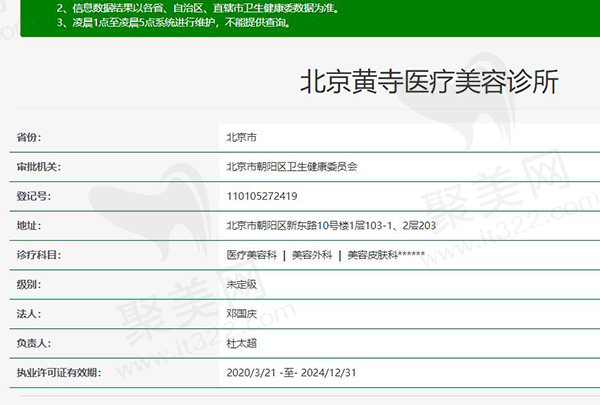Select the 法人 label

click(29, 314)
